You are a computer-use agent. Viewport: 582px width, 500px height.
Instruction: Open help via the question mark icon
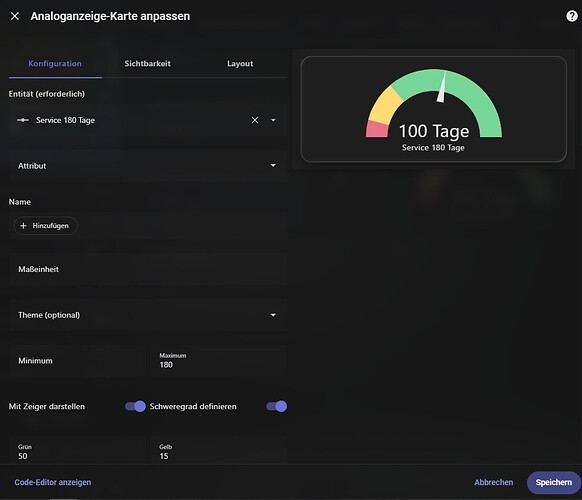pyautogui.click(x=572, y=16)
